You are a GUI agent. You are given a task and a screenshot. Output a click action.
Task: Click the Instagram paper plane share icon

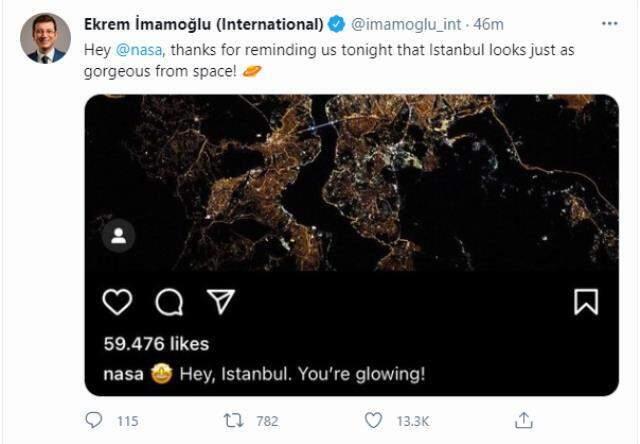click(219, 301)
